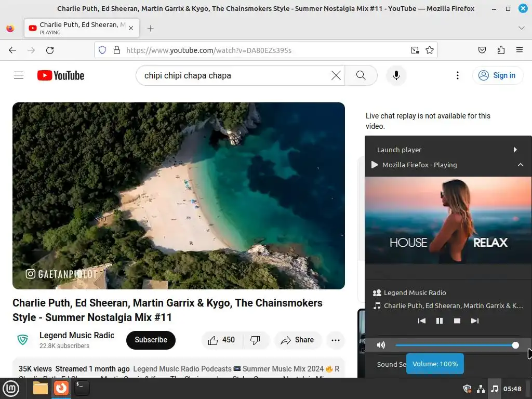
Task: Skip to previous track in sound applet
Action: click(422, 321)
